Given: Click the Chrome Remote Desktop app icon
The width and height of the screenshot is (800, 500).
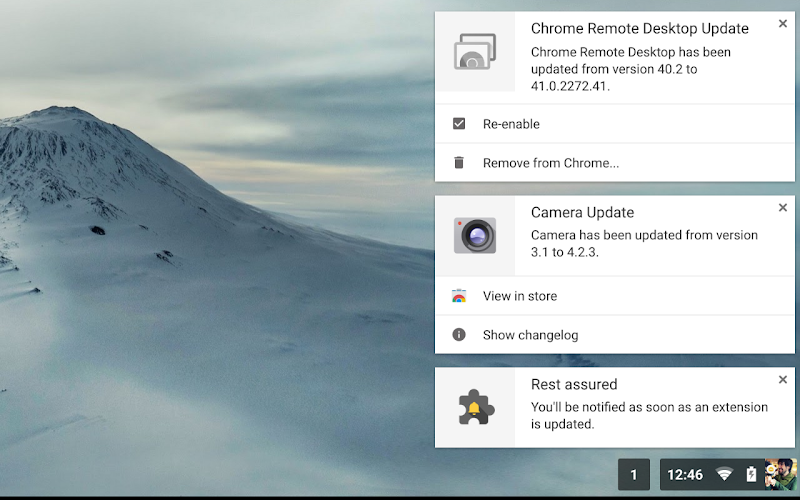Looking at the screenshot, I should pos(475,52).
